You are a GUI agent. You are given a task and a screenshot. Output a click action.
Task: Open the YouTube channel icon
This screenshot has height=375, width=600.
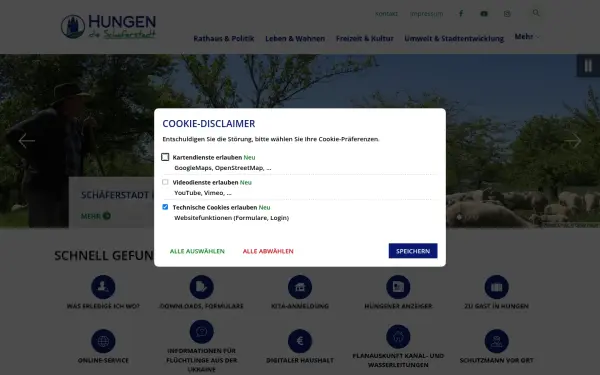484,14
